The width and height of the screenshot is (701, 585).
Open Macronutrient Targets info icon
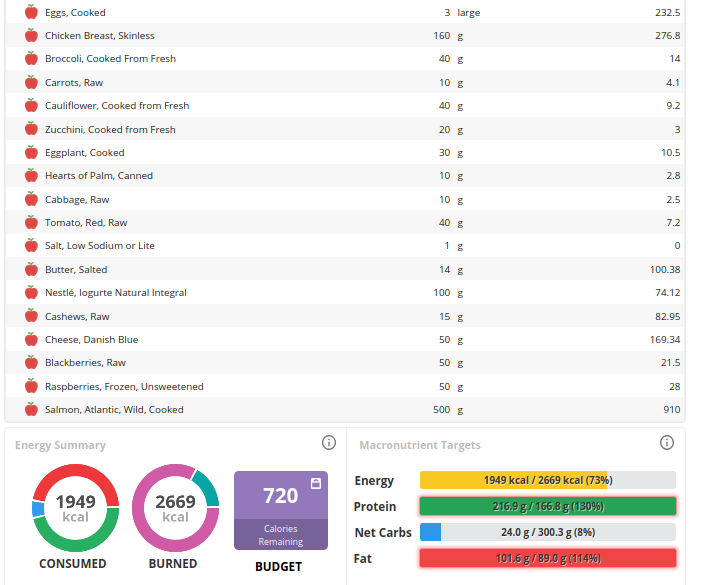667,442
